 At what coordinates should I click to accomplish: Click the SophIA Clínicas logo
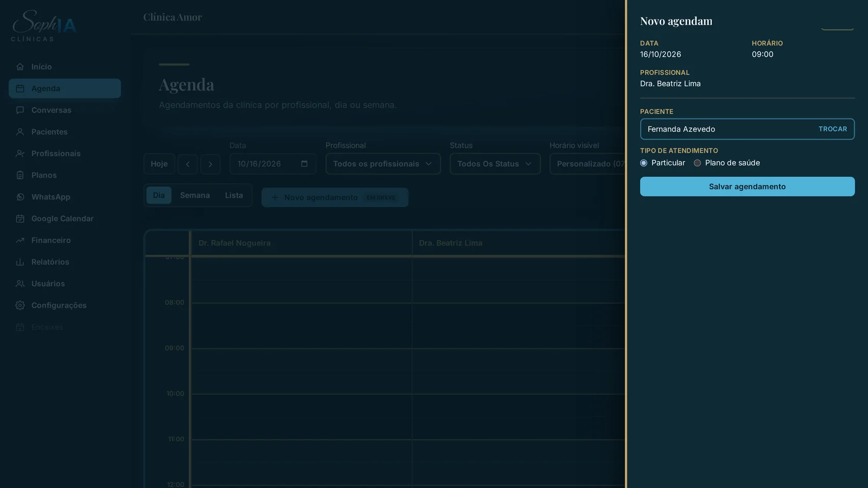(x=44, y=26)
